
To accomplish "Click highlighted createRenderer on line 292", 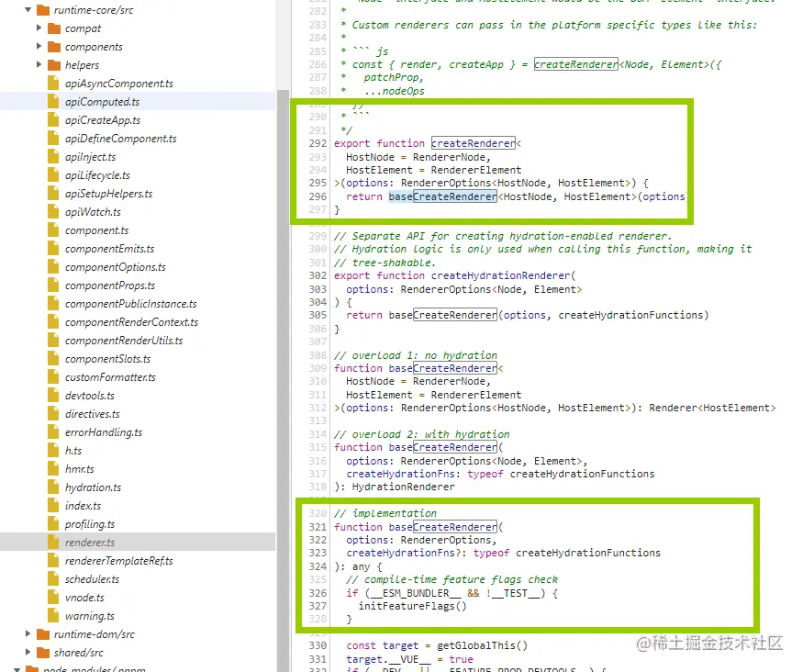I will (x=474, y=143).
